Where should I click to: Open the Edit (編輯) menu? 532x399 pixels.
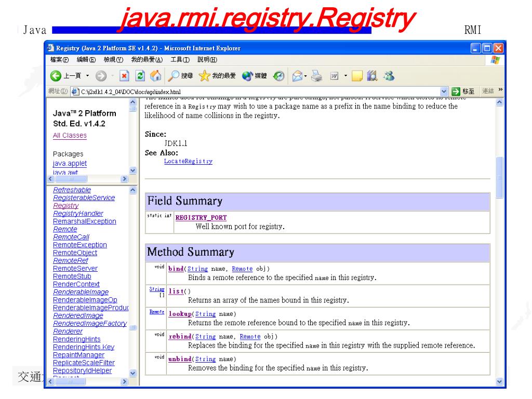tap(86, 60)
